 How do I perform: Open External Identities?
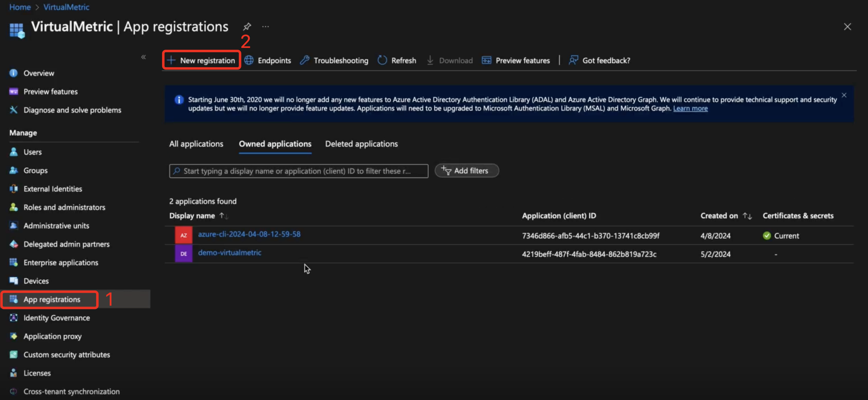click(x=53, y=189)
